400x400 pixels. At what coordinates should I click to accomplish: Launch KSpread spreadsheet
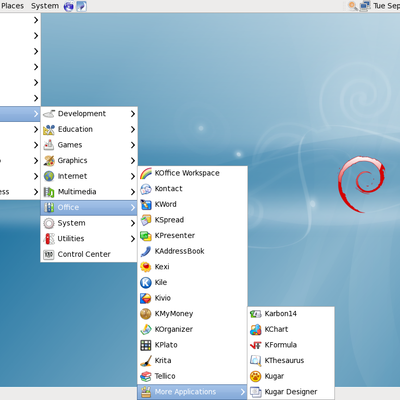pyautogui.click(x=192, y=220)
